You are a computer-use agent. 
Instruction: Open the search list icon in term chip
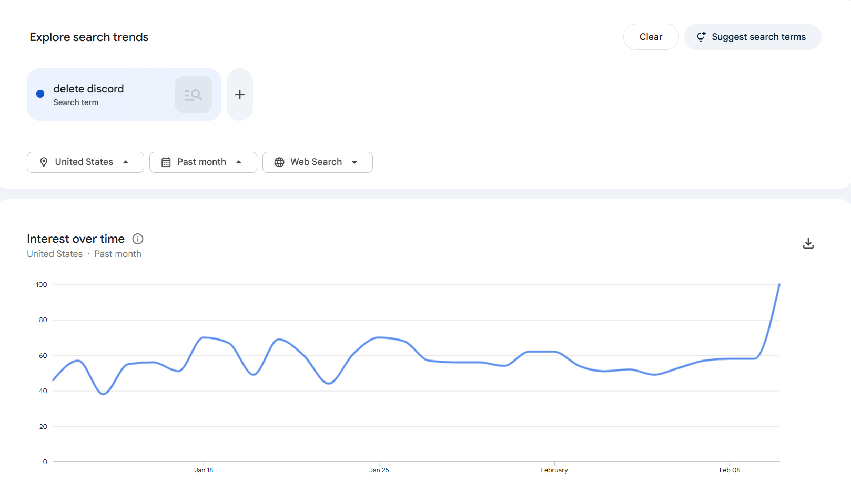[193, 95]
